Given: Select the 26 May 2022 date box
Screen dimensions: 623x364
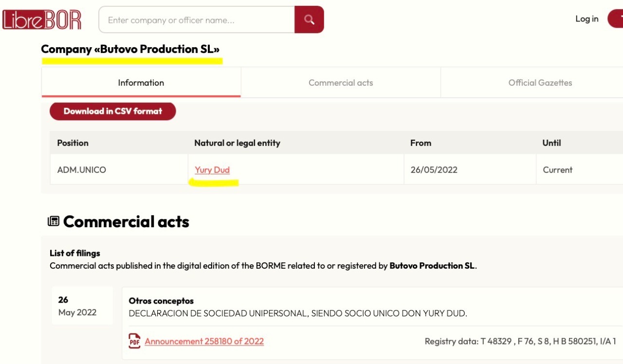Looking at the screenshot, I should (x=82, y=306).
